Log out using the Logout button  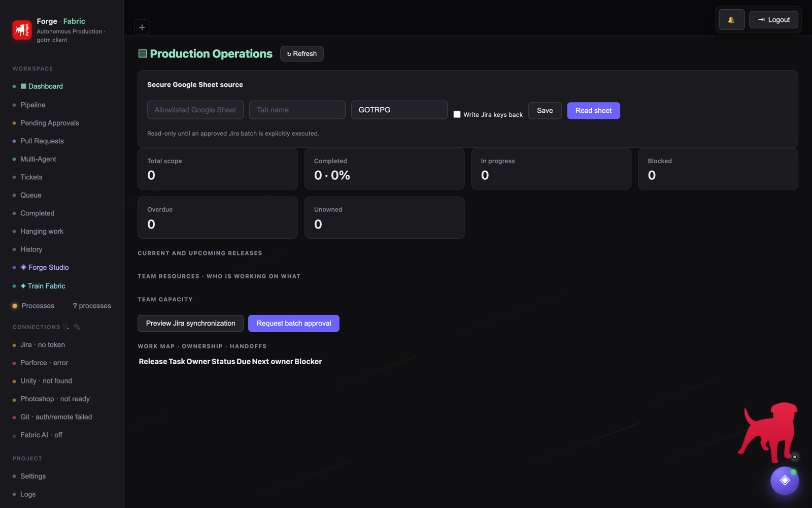click(x=773, y=20)
